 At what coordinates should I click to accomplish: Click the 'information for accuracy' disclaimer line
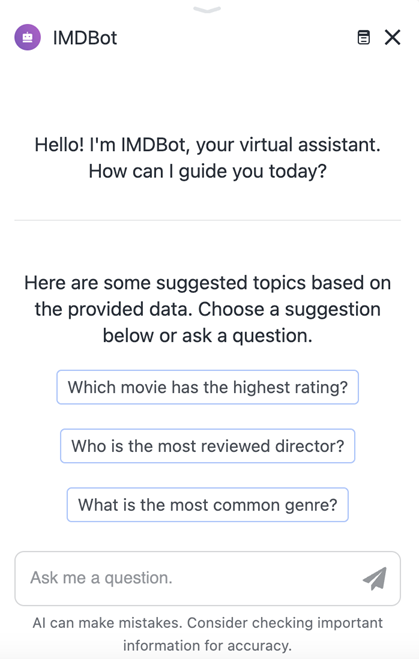(208, 645)
